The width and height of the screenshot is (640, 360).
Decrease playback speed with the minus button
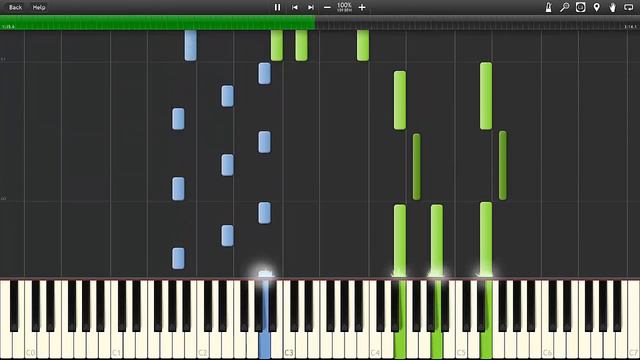tap(327, 7)
